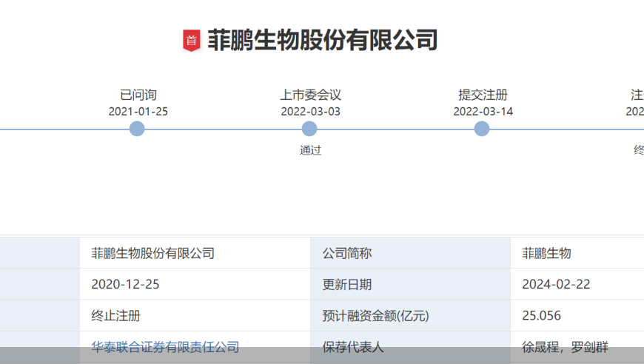Open the 华泰联合证券有限责任公司 sponsor link

(165, 347)
